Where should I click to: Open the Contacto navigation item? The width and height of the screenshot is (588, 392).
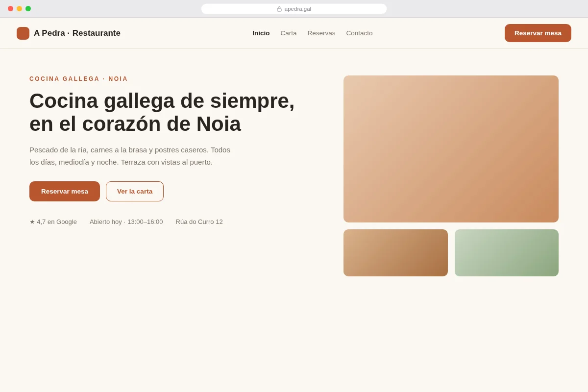click(x=359, y=33)
